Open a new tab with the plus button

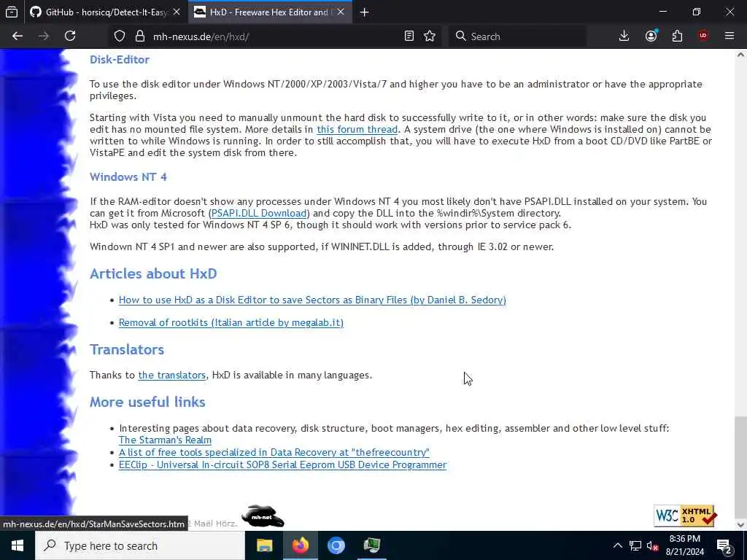(365, 12)
